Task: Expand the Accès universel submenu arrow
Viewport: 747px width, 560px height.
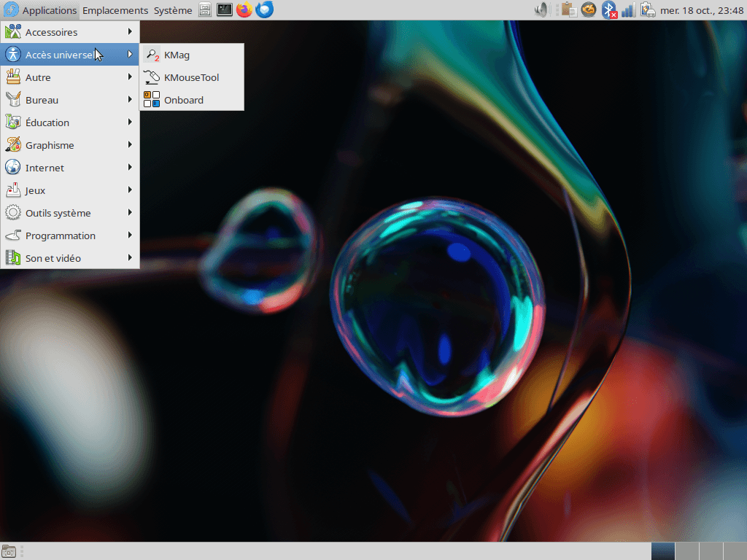Action: click(x=130, y=54)
